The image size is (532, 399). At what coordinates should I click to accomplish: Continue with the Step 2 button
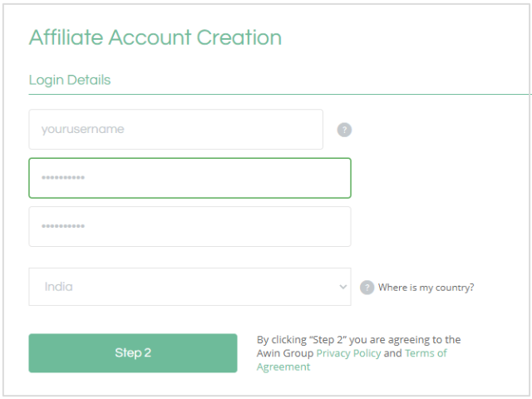pyautogui.click(x=133, y=353)
